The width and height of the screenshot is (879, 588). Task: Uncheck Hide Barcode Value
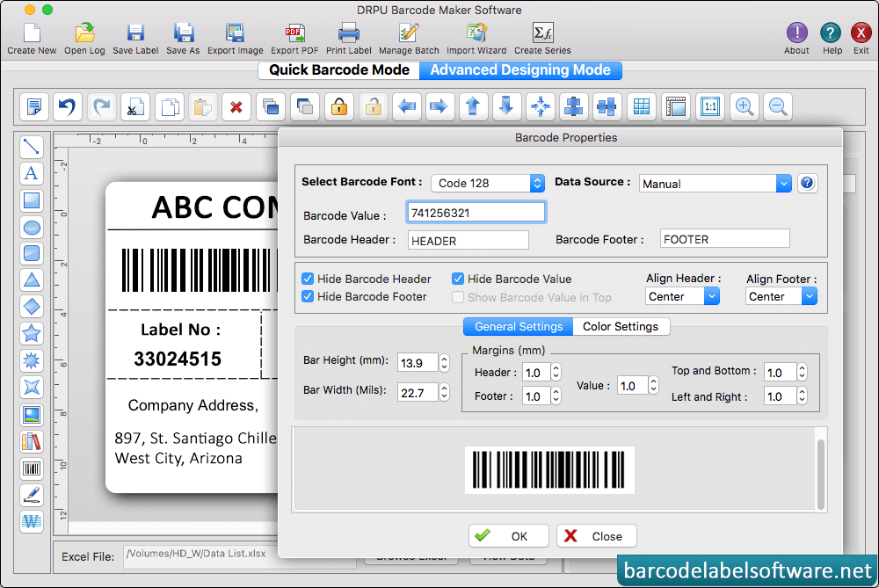tap(458, 279)
